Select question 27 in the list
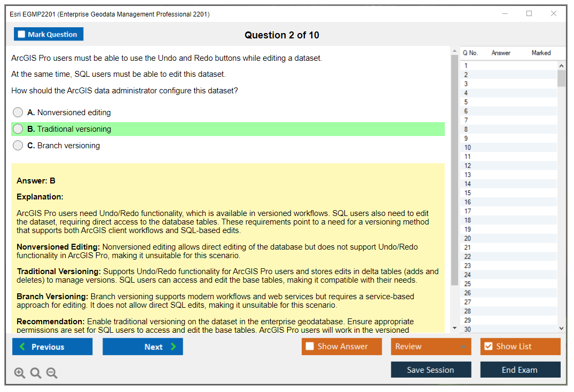 pos(509,302)
